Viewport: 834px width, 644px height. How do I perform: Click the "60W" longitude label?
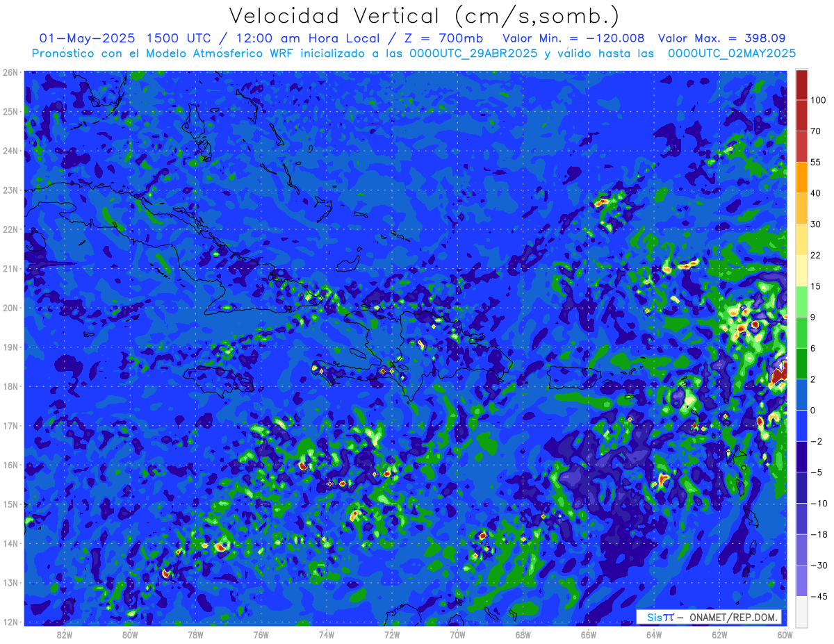coord(785,634)
